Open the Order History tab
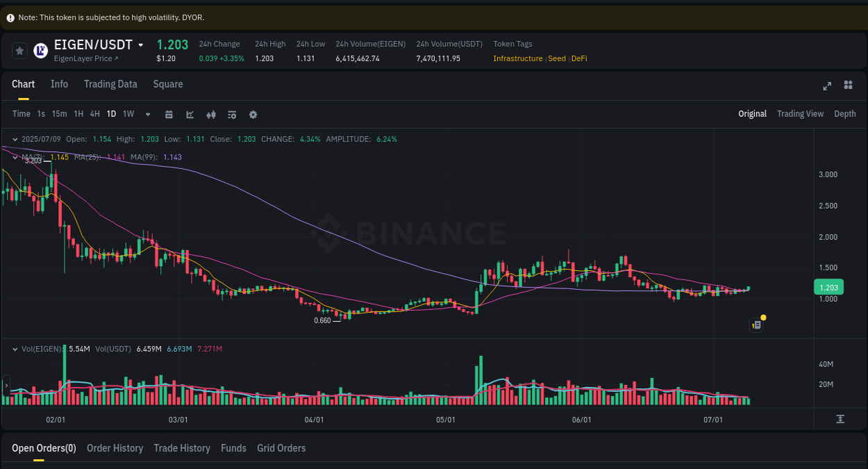 pos(115,448)
